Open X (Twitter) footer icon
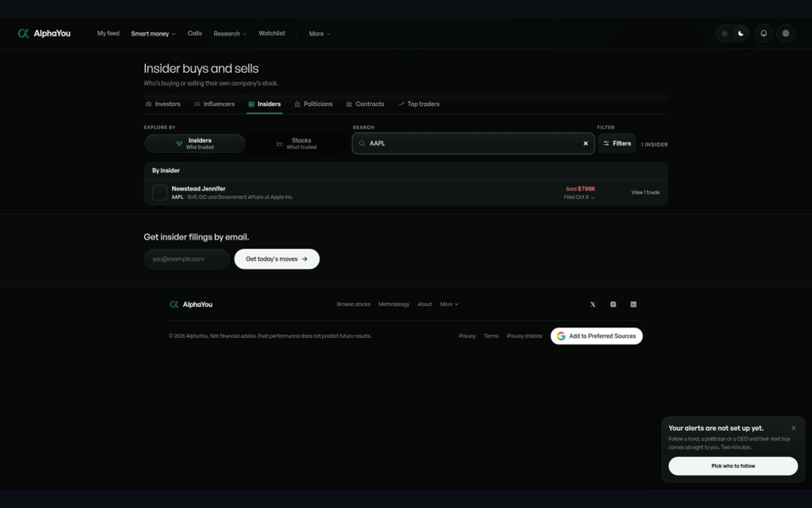This screenshot has height=508, width=812. [593, 304]
